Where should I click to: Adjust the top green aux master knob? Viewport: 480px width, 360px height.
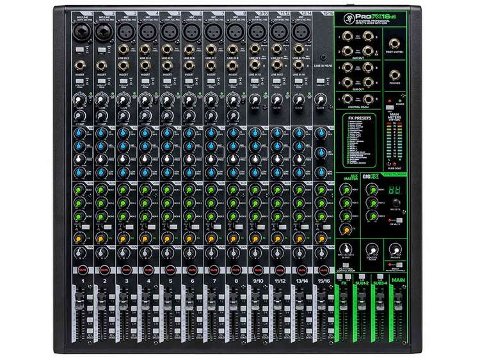[345, 190]
